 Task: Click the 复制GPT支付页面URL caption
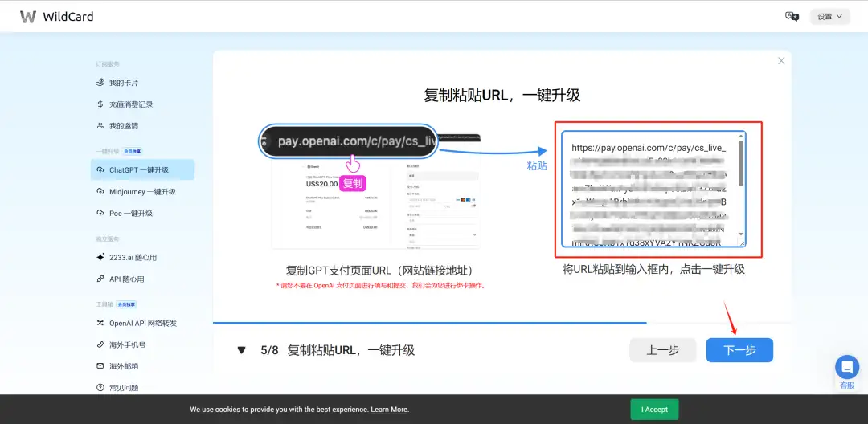tap(379, 271)
